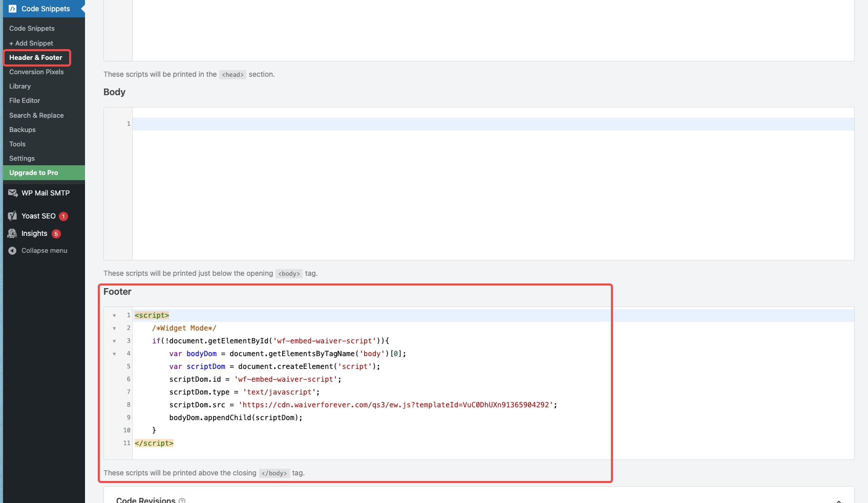Screen dimensions: 868x503
Task: Fold code at footer line 3 arrow
Action: [x=114, y=341]
